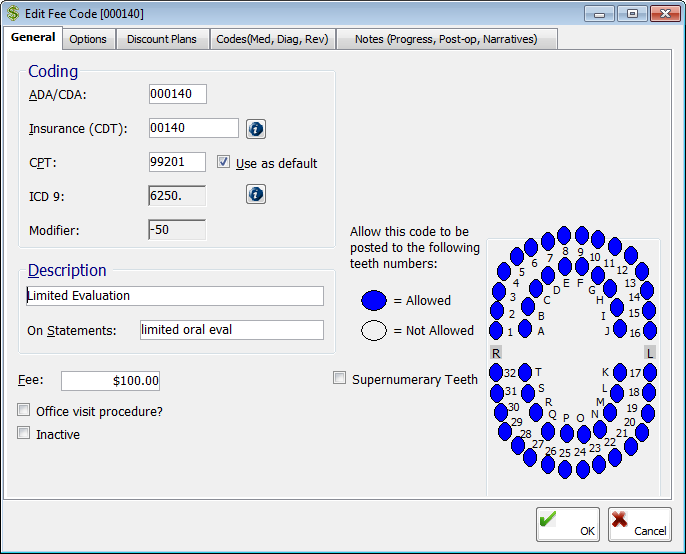This screenshot has height=554, width=686.
Task: Uncheck the Use as default checkbox
Action: click(x=223, y=162)
